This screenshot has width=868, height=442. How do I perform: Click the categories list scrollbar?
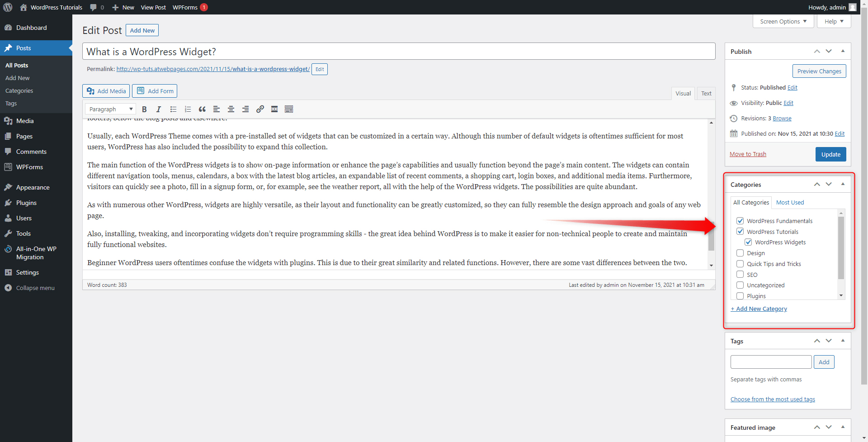pos(841,247)
